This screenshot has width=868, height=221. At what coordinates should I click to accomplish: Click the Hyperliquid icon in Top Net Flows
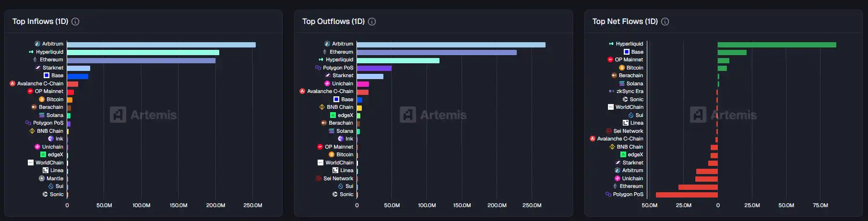tap(611, 44)
